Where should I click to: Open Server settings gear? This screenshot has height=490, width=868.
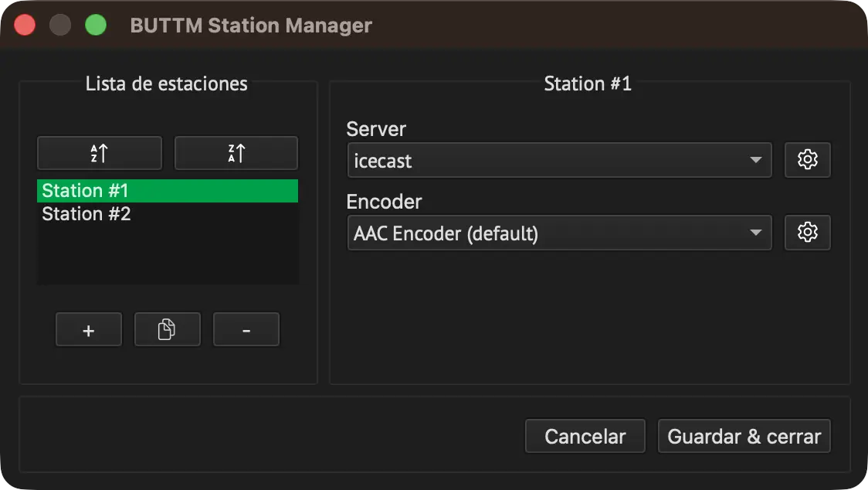point(807,160)
